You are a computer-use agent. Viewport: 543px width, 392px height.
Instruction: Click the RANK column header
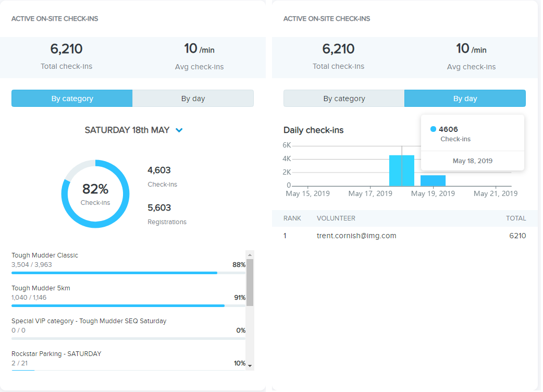coord(292,218)
